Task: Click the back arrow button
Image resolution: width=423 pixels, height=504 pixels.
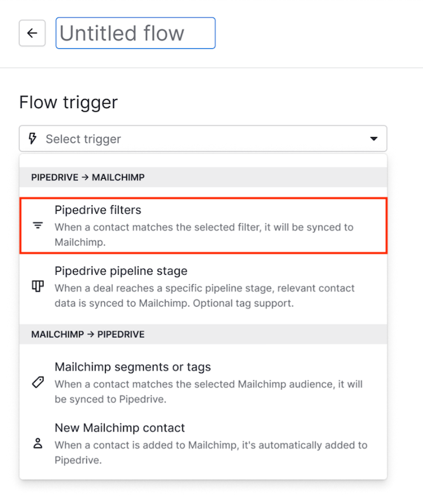Action: 32,33
